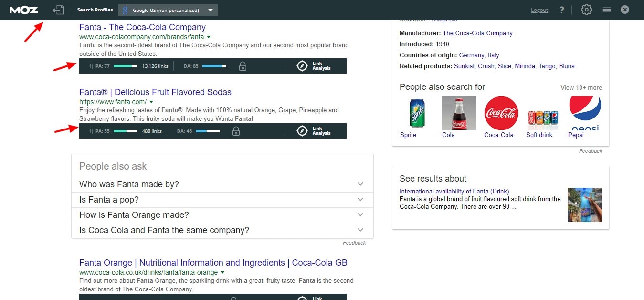
Task: Click the Pepsi logo image
Action: click(585, 113)
